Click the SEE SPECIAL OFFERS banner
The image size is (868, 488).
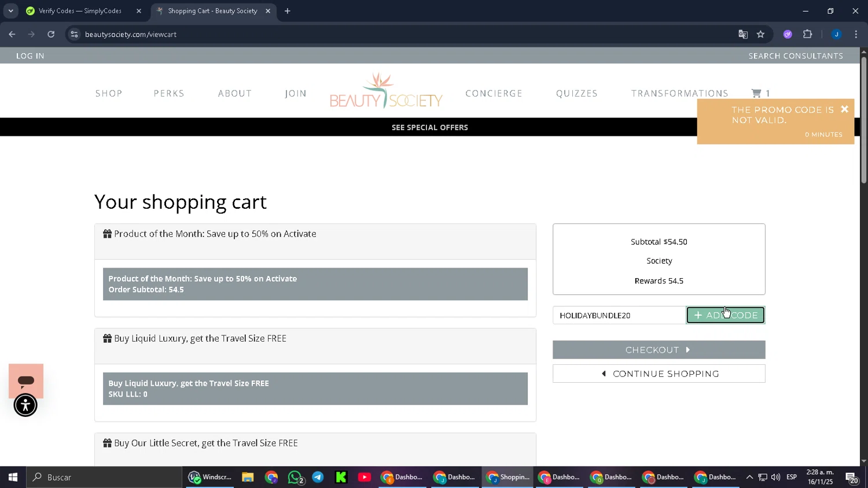point(430,127)
